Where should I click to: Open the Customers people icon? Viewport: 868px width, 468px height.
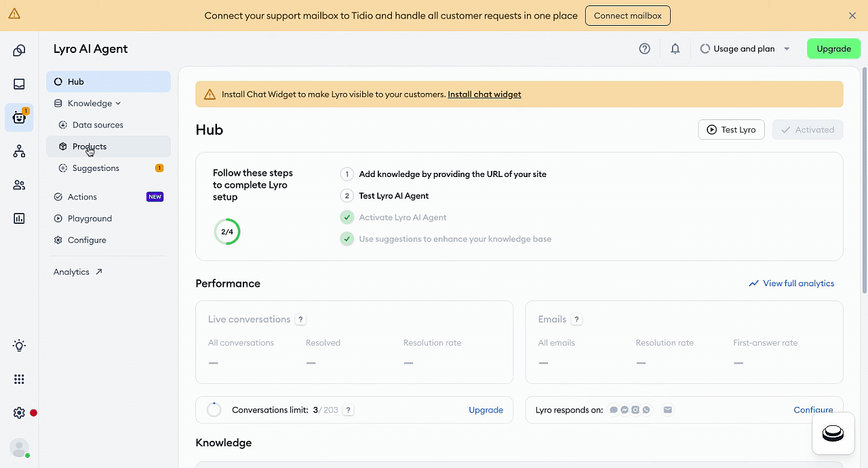(19, 185)
